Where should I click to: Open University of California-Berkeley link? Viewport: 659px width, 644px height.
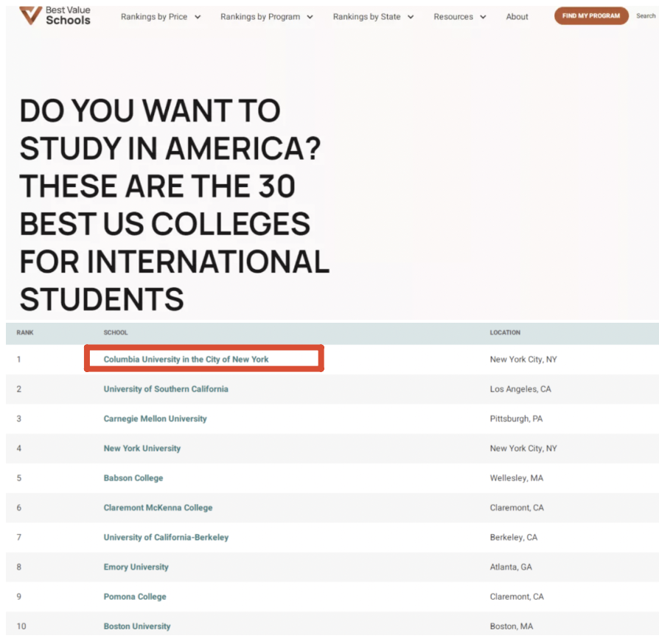point(166,537)
